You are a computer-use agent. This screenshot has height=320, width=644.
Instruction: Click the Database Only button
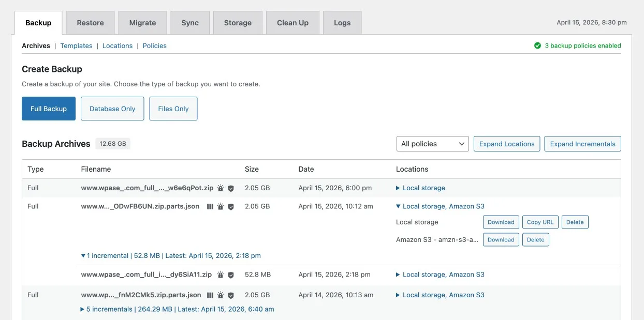pos(112,109)
